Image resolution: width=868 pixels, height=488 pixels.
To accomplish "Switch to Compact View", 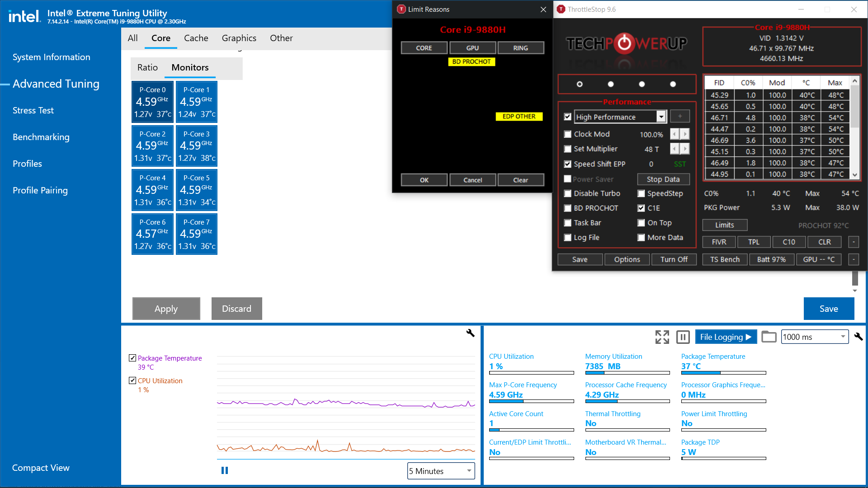I will click(41, 468).
